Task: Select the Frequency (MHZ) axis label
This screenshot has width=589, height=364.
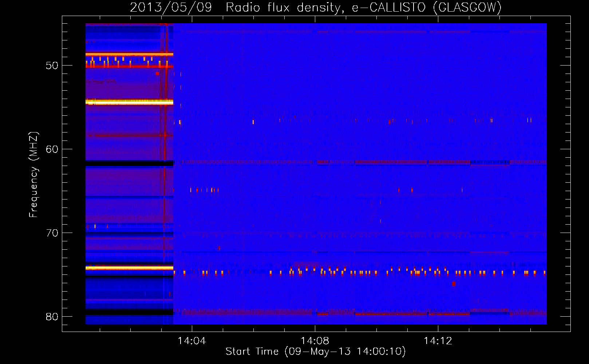Action: tap(33, 175)
